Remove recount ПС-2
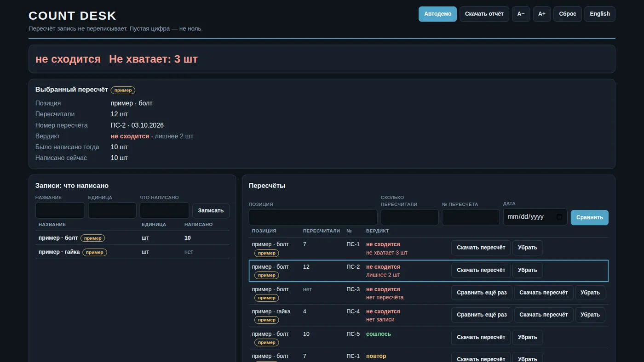The height and width of the screenshot is (362, 644). click(528, 270)
